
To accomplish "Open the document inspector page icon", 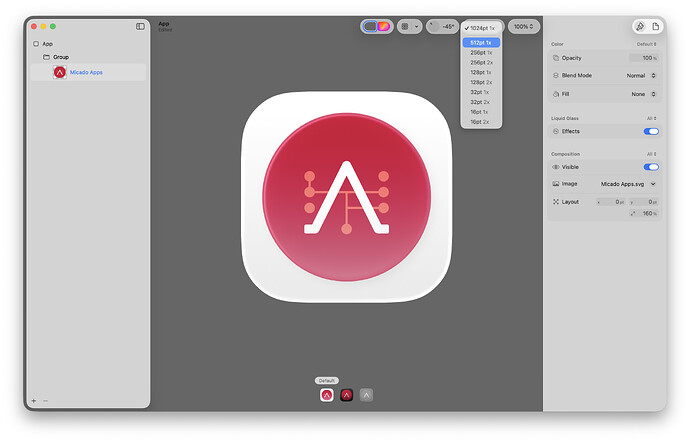I will pyautogui.click(x=656, y=26).
